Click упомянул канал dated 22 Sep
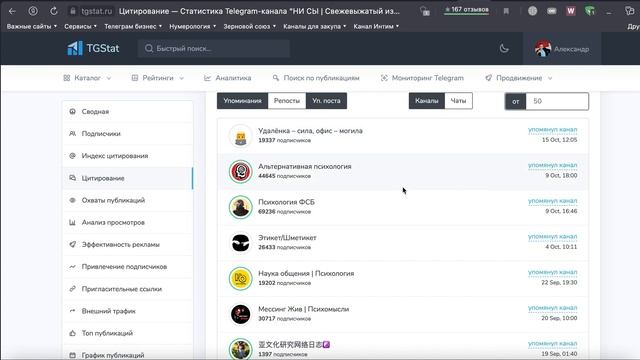Screen dimensions: 640x360 [552, 272]
